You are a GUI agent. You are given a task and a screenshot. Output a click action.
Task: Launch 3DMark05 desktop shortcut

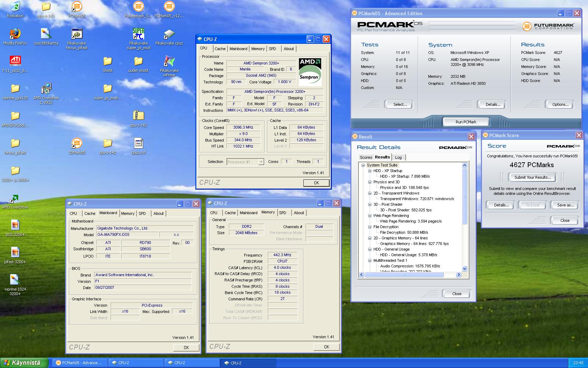coord(77,143)
